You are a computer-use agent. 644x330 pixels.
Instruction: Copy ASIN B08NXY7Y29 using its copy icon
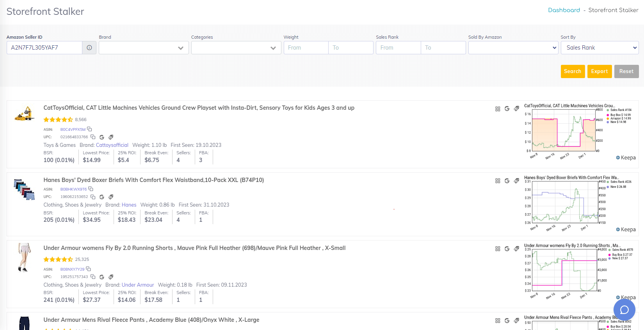coord(89,269)
